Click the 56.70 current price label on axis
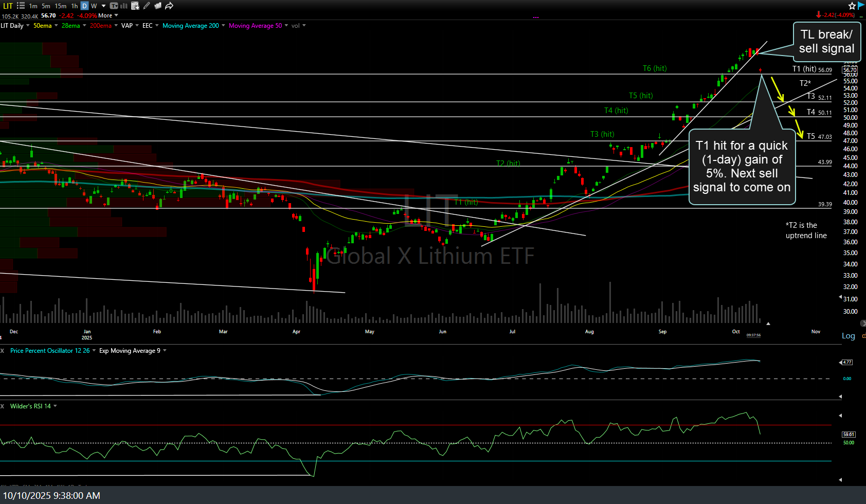Viewport: 866px width, 504px height. coord(850,70)
